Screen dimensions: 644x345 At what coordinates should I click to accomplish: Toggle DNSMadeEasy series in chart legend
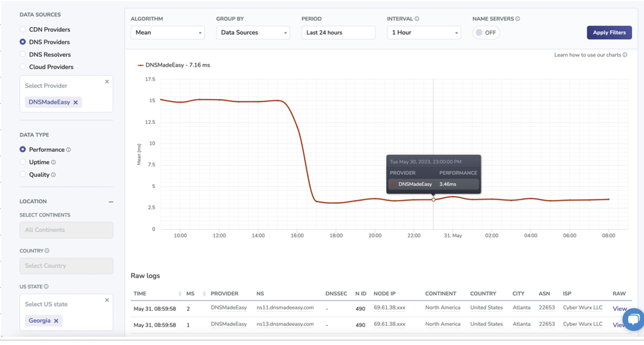pos(174,65)
